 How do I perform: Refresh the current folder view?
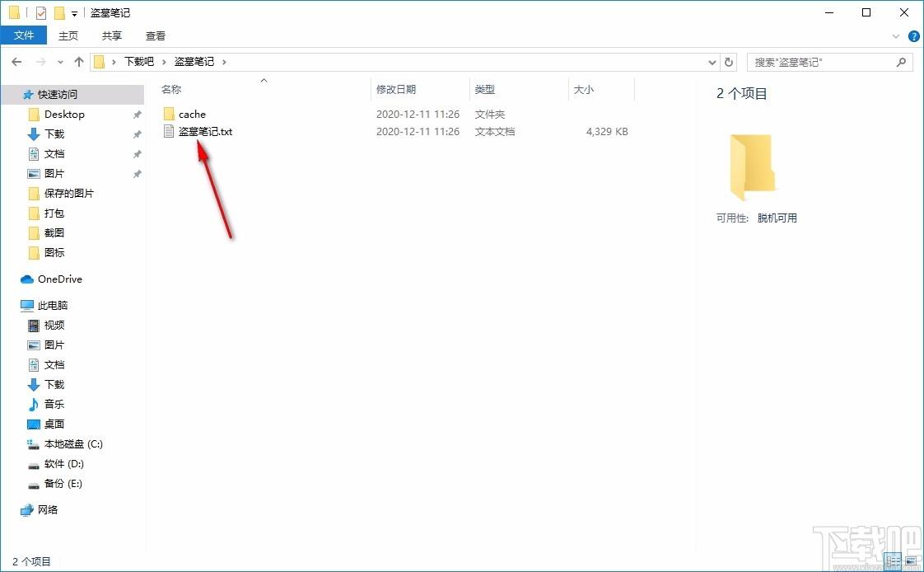pos(729,62)
